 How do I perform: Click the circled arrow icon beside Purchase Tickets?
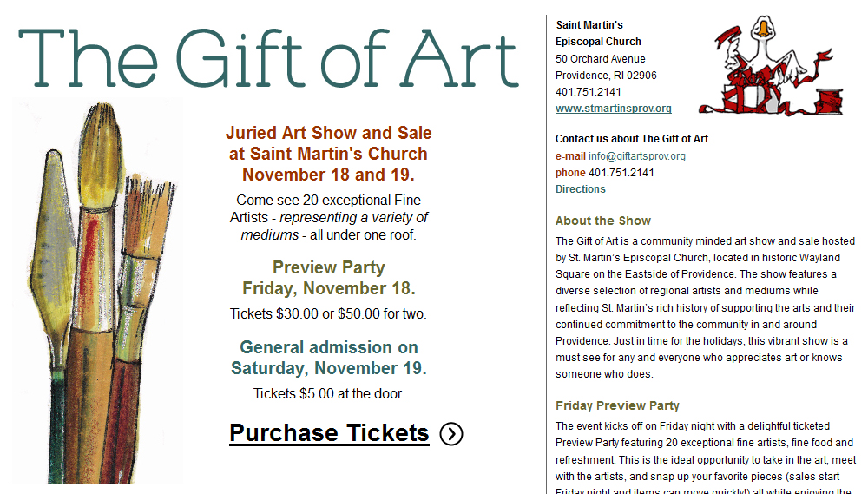pyautogui.click(x=451, y=433)
